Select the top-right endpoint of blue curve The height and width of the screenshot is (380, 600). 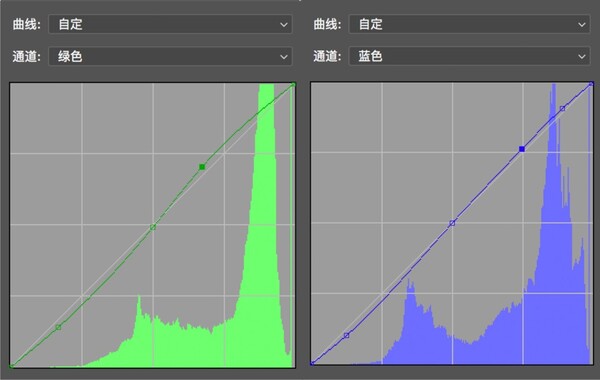click(591, 84)
